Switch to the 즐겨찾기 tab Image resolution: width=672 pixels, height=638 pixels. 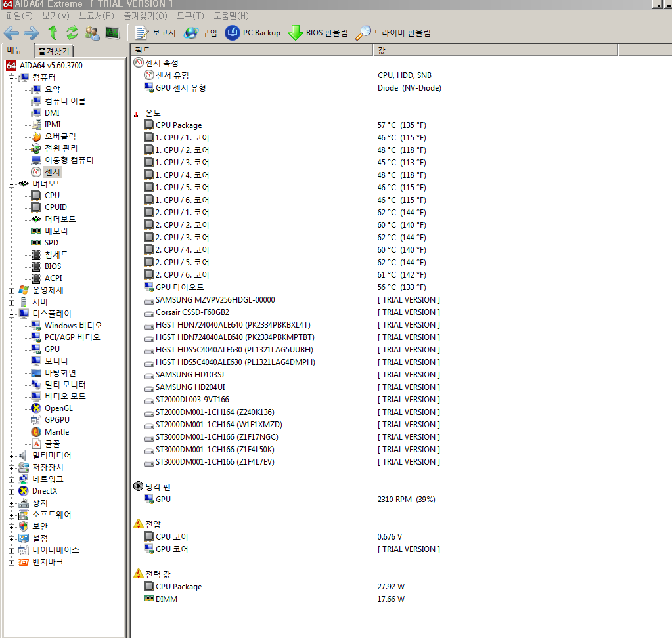[54, 51]
